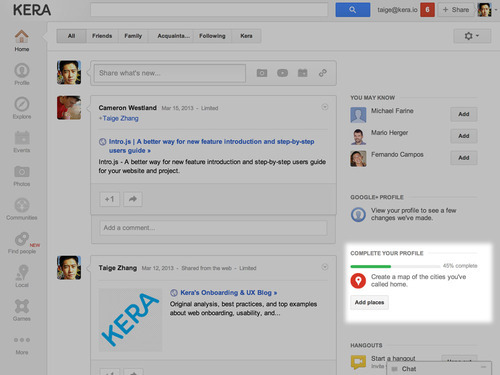Select the Friends circle tab
Screen dimensions: 500x375
(102, 36)
